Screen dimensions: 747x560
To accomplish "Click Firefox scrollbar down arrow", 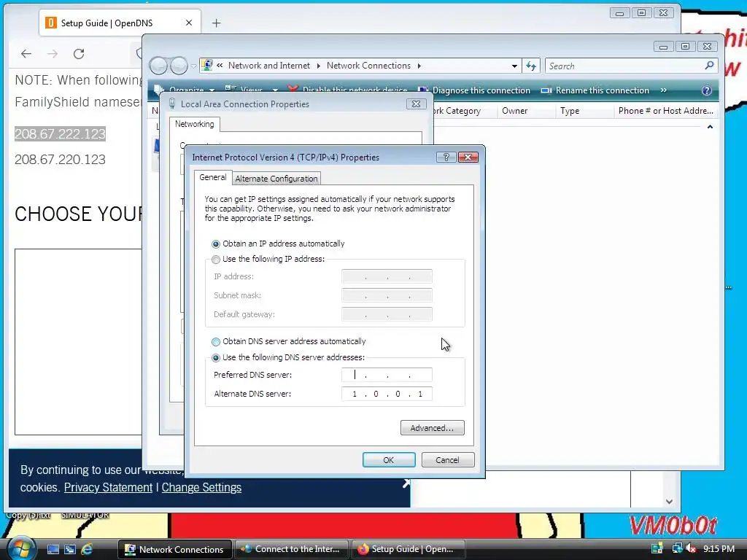I will coord(669,502).
